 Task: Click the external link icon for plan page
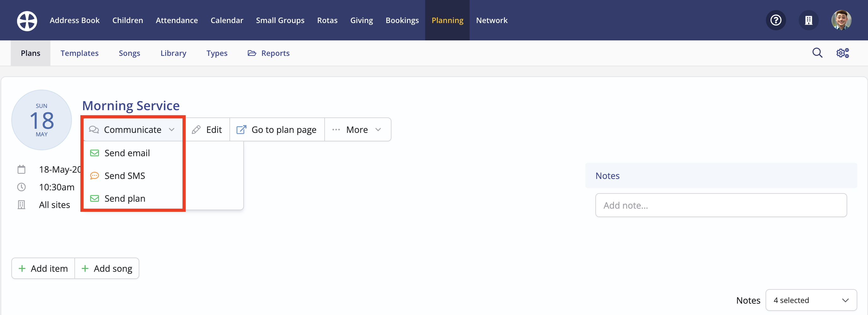coord(241,130)
